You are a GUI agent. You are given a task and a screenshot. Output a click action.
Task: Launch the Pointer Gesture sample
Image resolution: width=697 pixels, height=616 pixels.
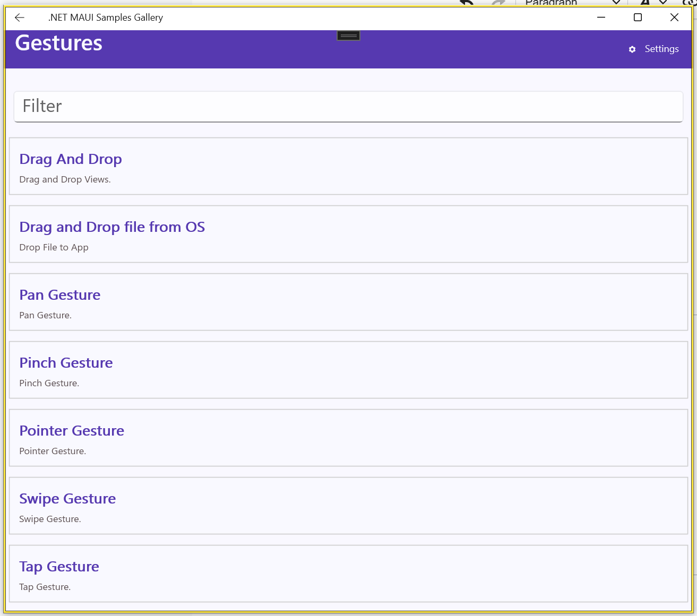point(72,431)
